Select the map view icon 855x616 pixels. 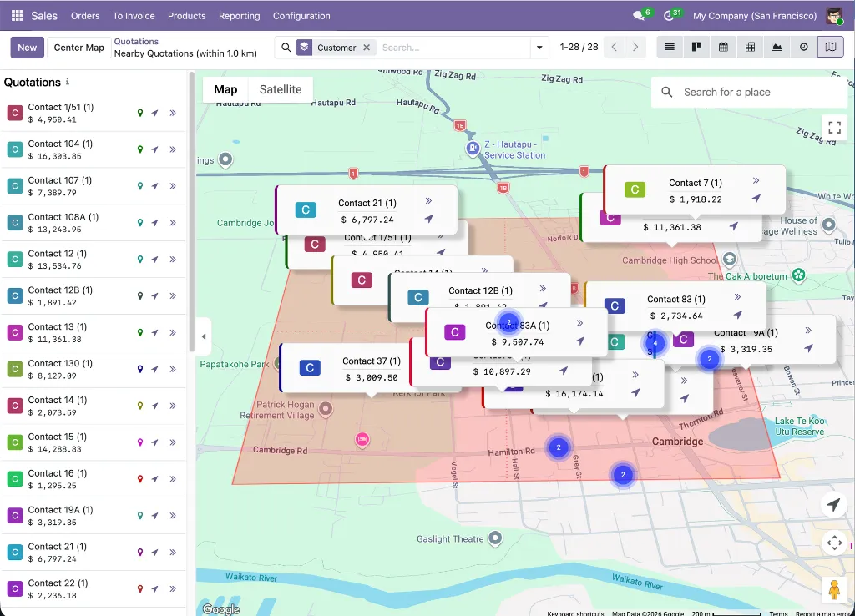[x=831, y=47]
